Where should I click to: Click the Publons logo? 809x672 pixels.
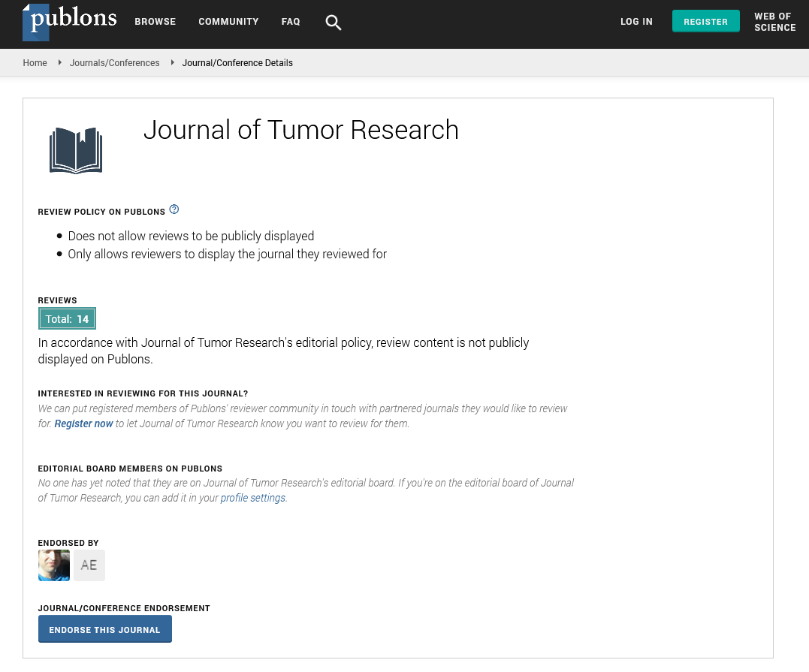(x=70, y=21)
